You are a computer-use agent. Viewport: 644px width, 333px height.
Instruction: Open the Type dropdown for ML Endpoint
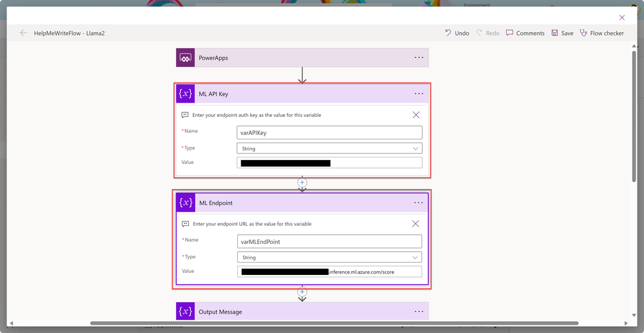[x=329, y=257]
